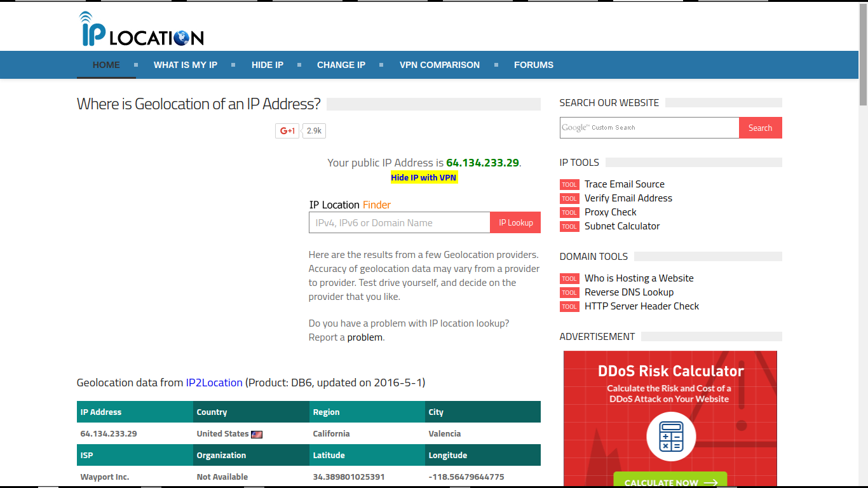Click the 'ADVERTISEMENT' sidebar heading
The height and width of the screenshot is (488, 868).
coord(597,337)
